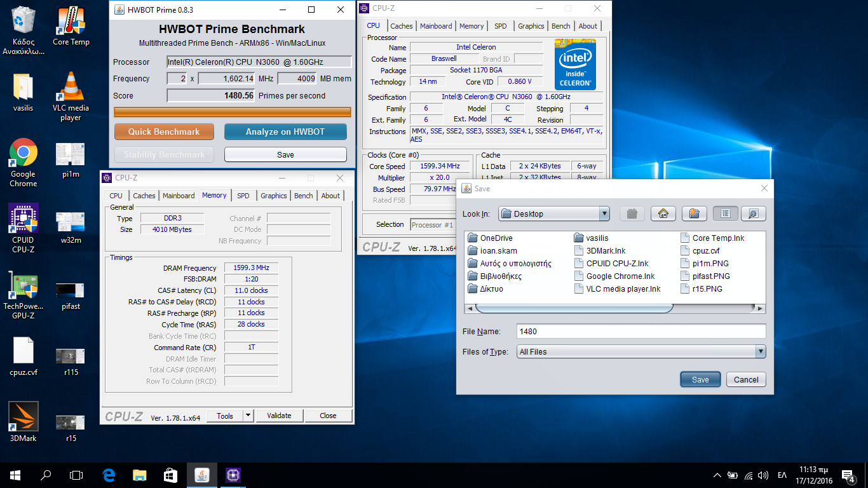This screenshot has height=488, width=868.
Task: Select the r15 image on desktop
Action: click(71, 428)
